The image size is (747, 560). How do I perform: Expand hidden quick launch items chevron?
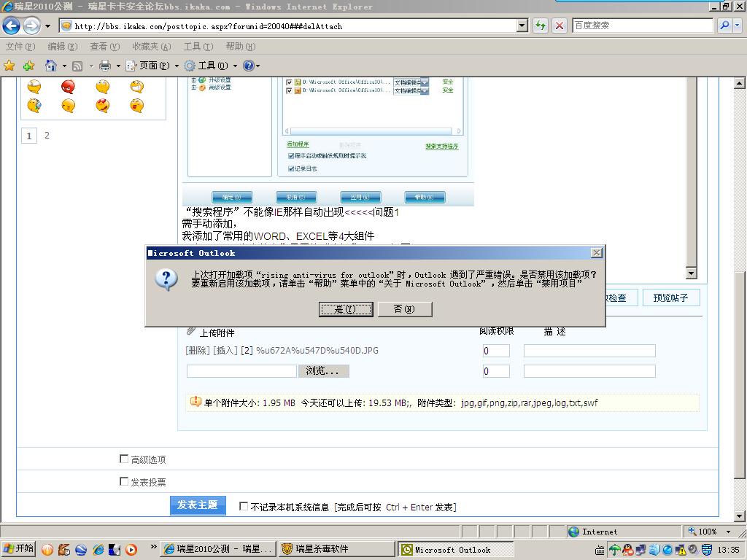click(x=153, y=547)
